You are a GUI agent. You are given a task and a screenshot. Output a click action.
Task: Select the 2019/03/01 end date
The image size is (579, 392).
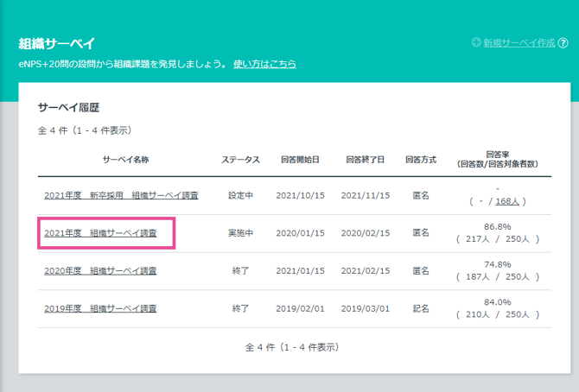366,308
